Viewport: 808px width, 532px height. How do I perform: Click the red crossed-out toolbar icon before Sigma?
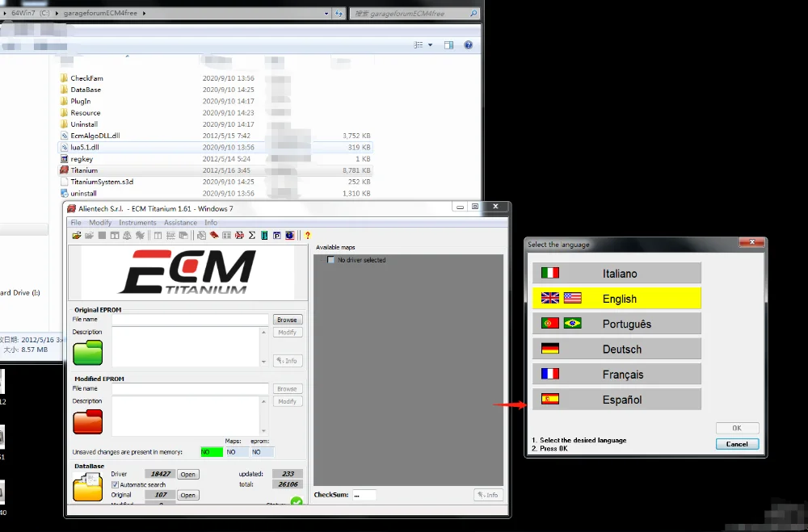click(240, 236)
